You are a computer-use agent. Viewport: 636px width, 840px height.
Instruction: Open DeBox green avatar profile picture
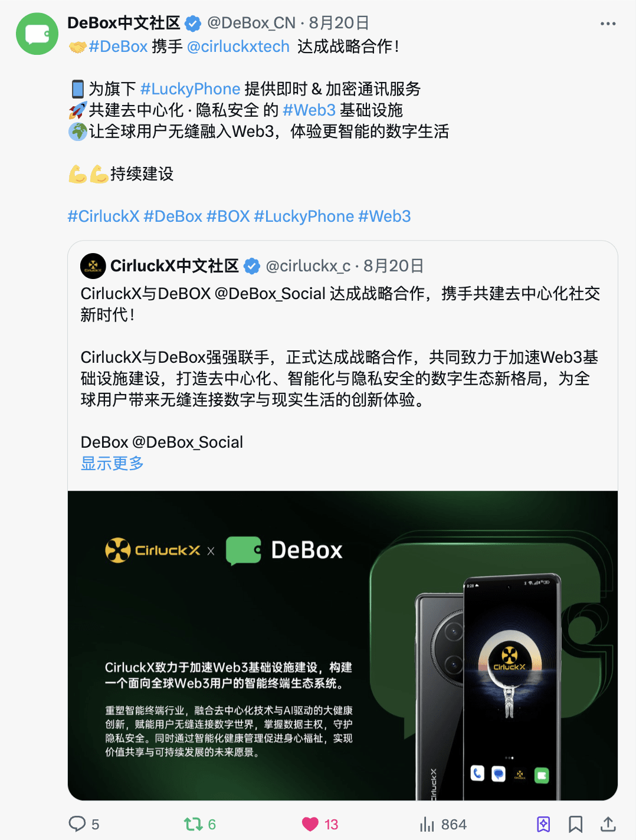(x=37, y=34)
